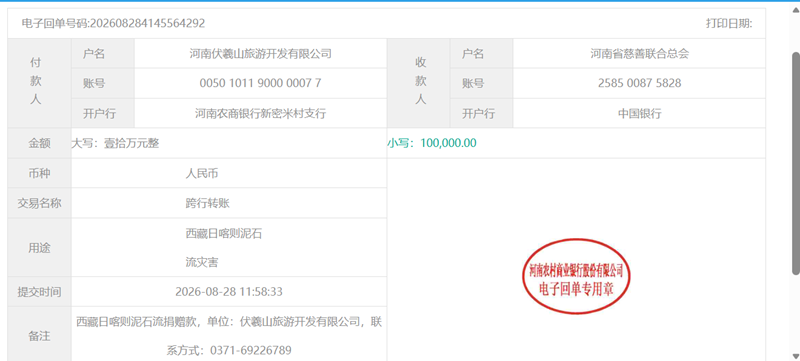This screenshot has width=800, height=361.
Task: Click the payee 账号 label
Action: 473,83
